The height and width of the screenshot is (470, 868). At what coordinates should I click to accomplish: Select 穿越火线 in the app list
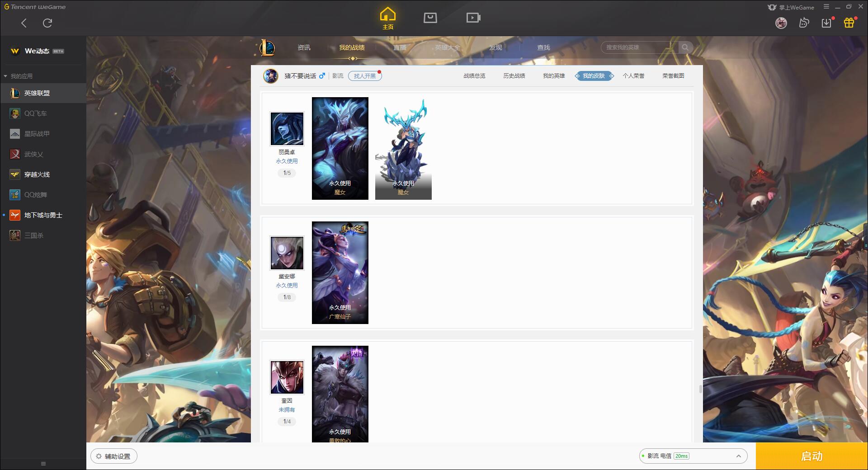pyautogui.click(x=43, y=174)
